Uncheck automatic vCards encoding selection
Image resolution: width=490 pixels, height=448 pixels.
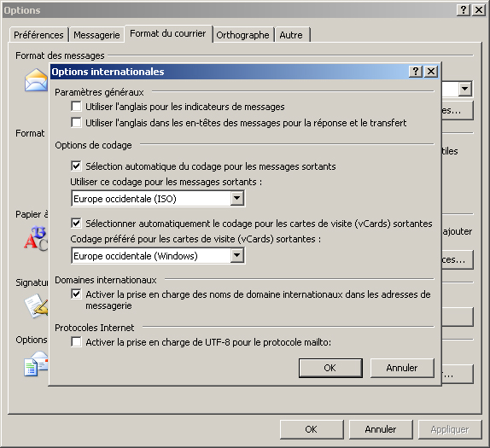click(x=76, y=223)
